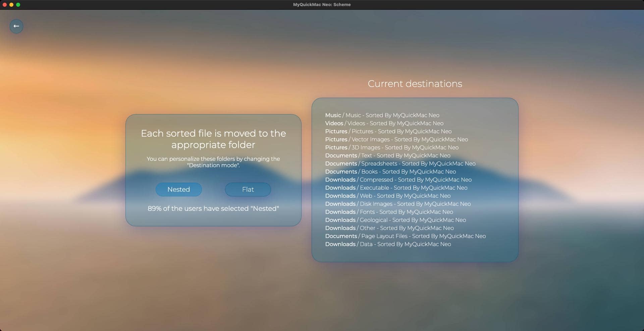Click the 'Downloads / Web' row
The height and width of the screenshot is (331, 644).
(388, 196)
